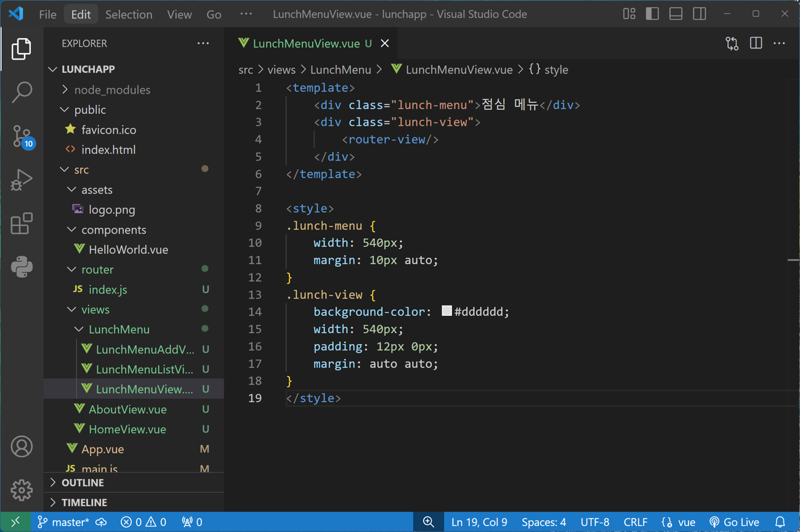Open the Extensions view icon
Viewport: 800px width, 532px height.
coord(22,224)
